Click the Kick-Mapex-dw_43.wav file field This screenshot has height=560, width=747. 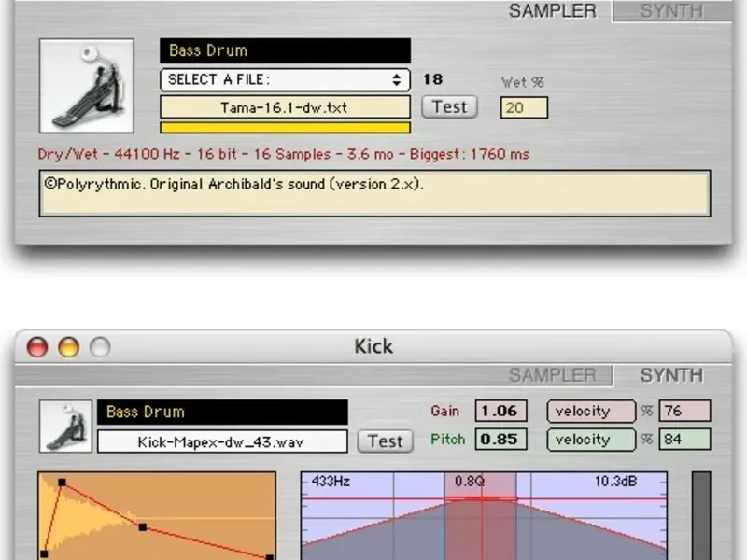point(222,441)
